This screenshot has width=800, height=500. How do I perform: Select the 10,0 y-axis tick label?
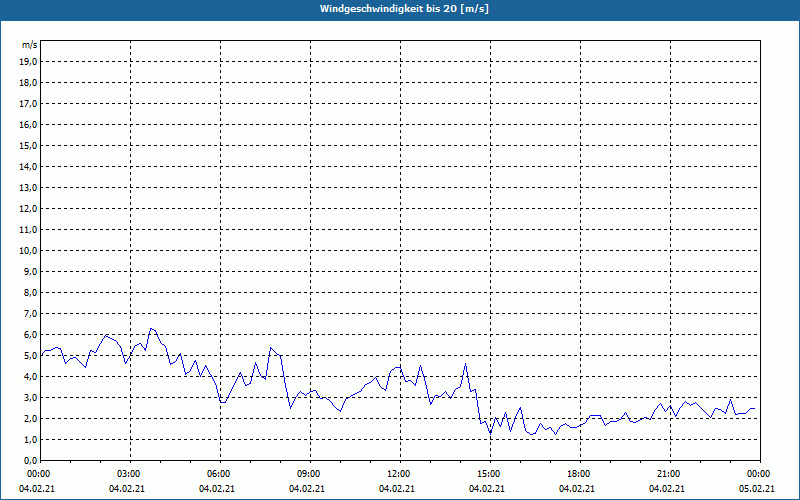[28, 251]
